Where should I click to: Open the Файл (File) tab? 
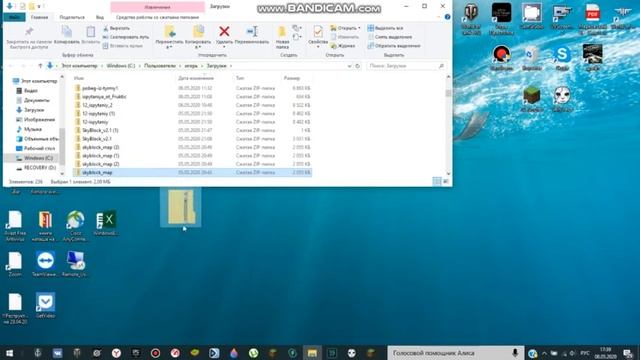[x=14, y=17]
